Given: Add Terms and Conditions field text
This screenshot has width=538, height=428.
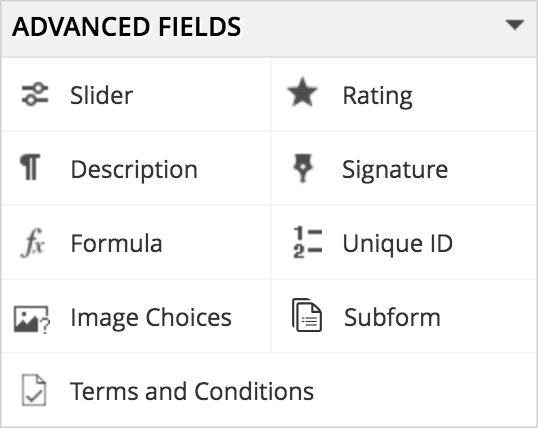Looking at the screenshot, I should pos(192,391).
